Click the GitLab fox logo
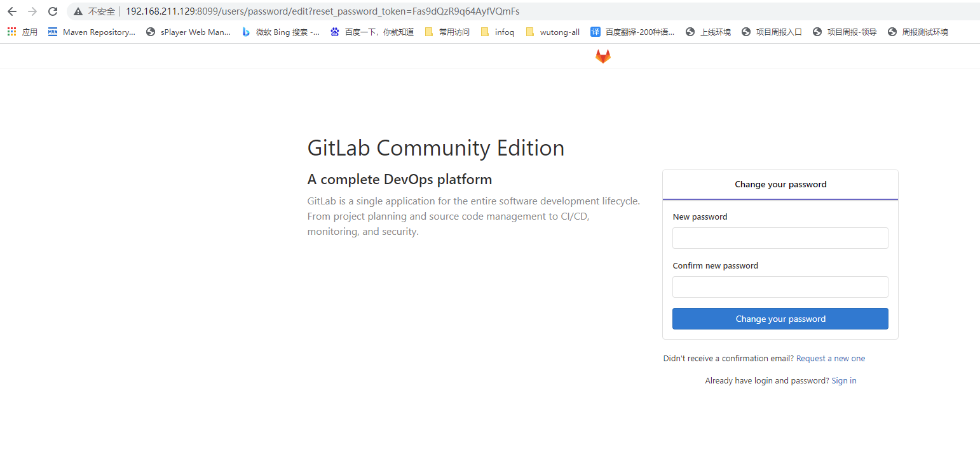 point(602,56)
